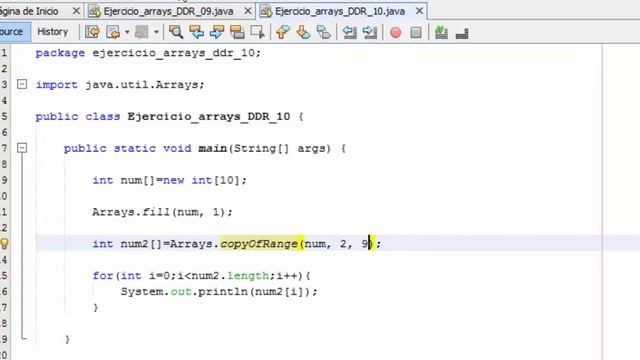
Task: Close the Página de Inicio tab
Action: (x=76, y=11)
